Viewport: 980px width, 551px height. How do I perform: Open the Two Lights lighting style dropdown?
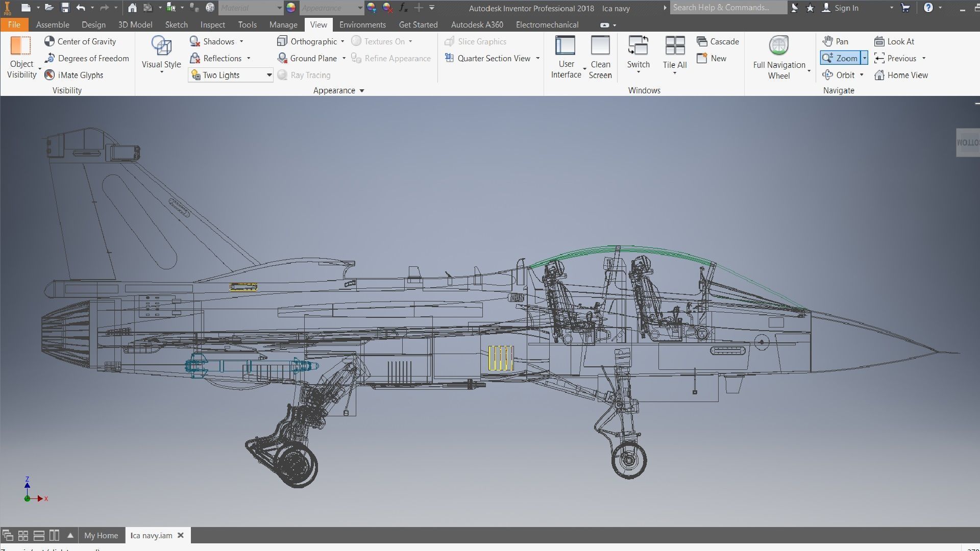(x=231, y=75)
